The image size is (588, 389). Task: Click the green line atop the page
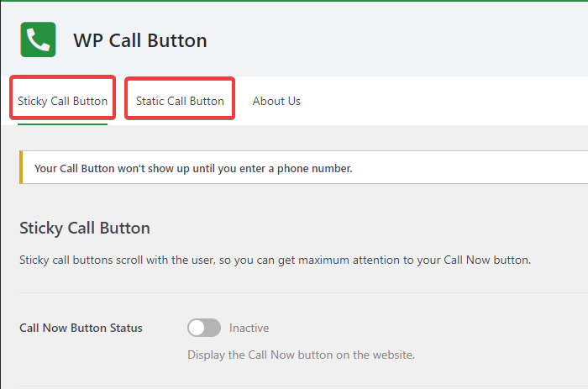coord(294,1)
